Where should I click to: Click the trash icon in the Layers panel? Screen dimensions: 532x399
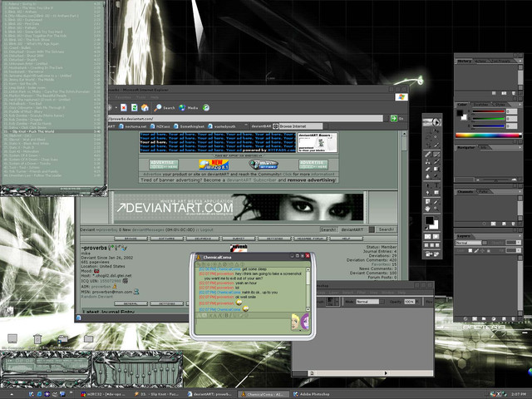click(x=513, y=318)
